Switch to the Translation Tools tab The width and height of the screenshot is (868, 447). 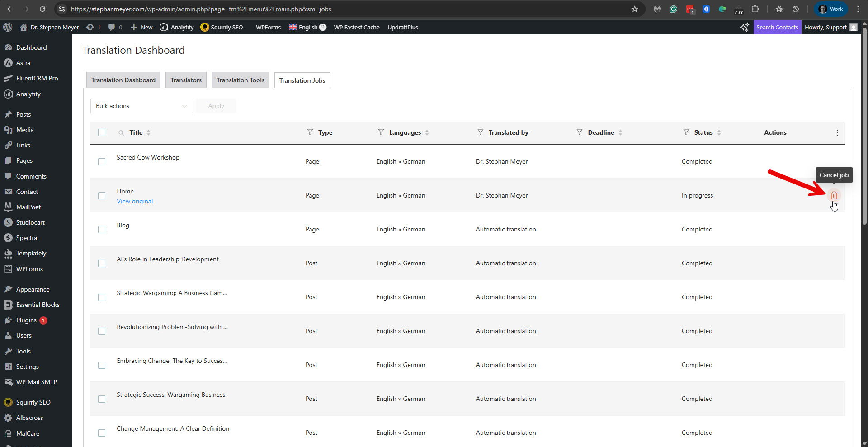pyautogui.click(x=240, y=80)
